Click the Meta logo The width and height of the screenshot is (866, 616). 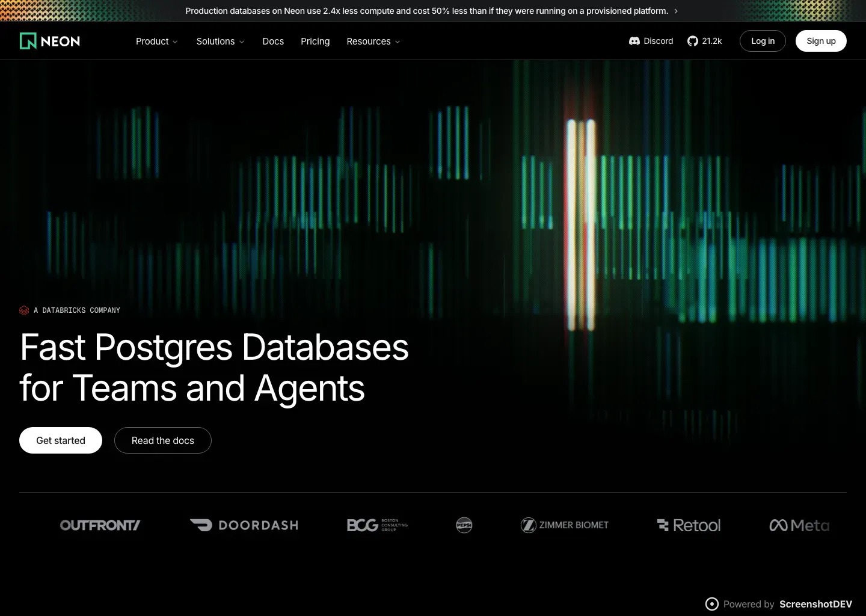[x=799, y=525]
